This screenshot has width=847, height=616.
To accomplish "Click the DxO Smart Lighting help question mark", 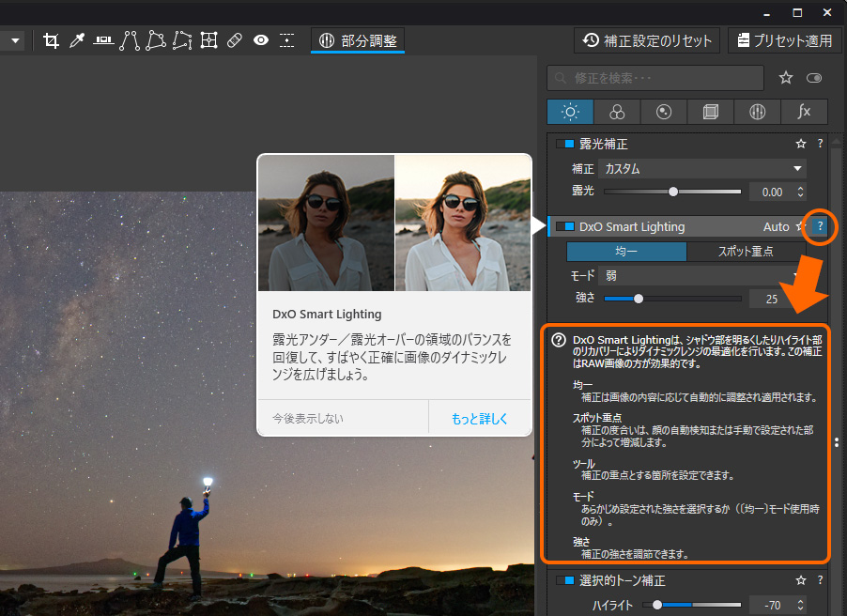I will (x=820, y=226).
